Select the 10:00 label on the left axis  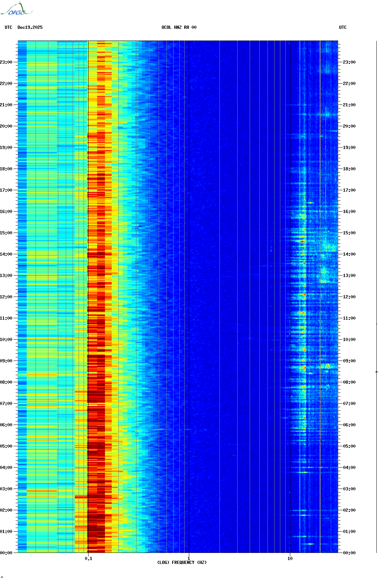(x=6, y=340)
